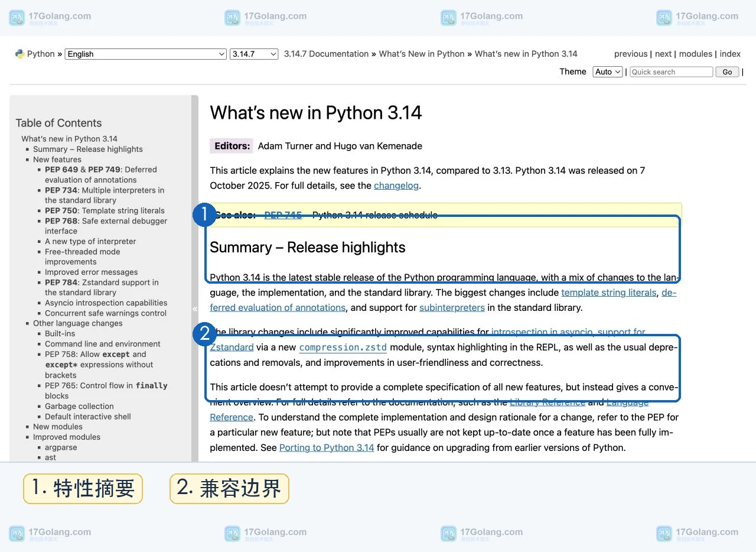Open the index link in header
This screenshot has height=552, width=756.
730,54
